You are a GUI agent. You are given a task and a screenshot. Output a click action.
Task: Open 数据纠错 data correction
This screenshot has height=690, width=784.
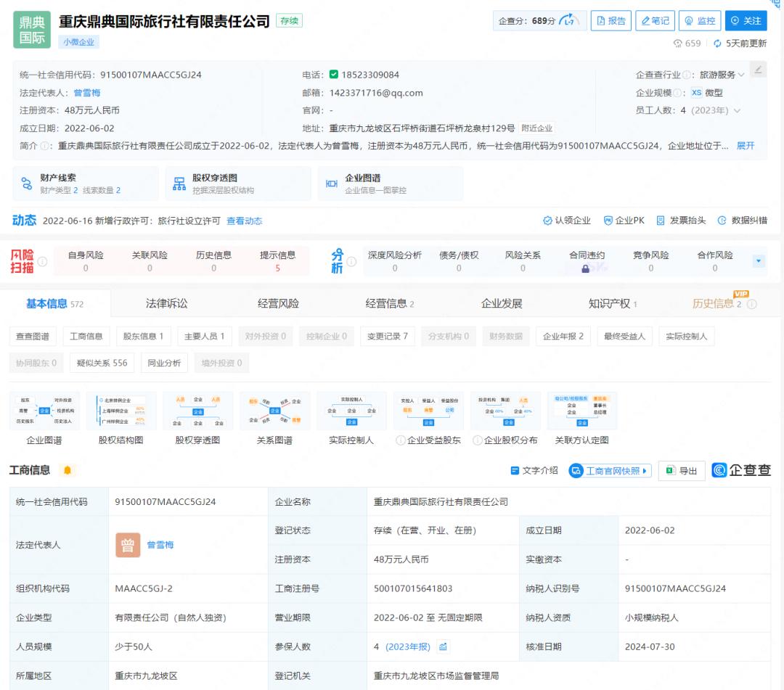pos(743,221)
